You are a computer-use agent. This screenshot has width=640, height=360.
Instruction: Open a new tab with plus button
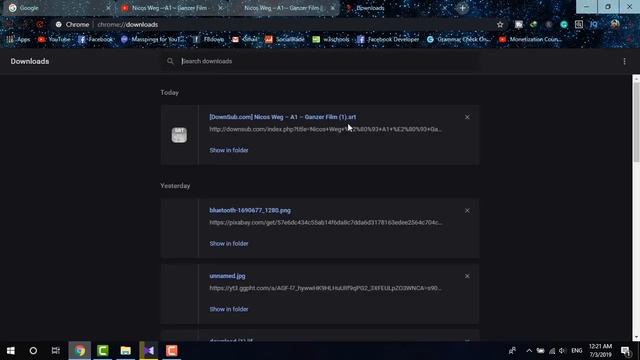(462, 8)
